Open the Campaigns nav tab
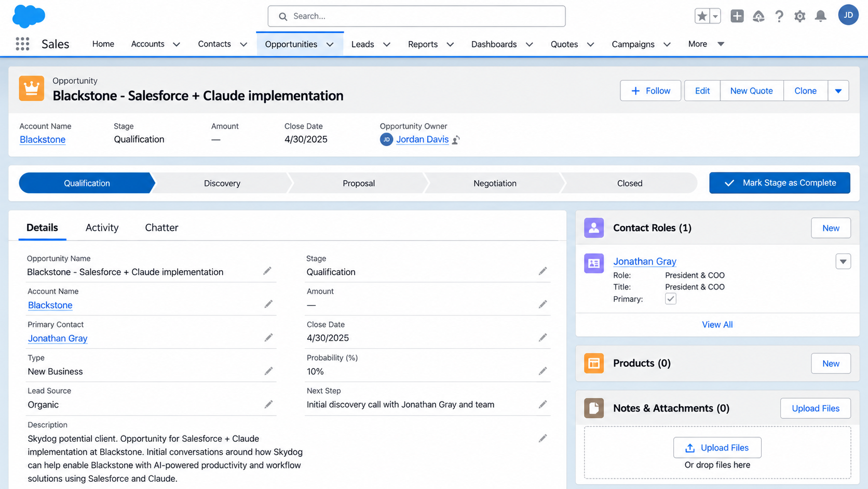Viewport: 868px width, 489px height. (x=633, y=44)
